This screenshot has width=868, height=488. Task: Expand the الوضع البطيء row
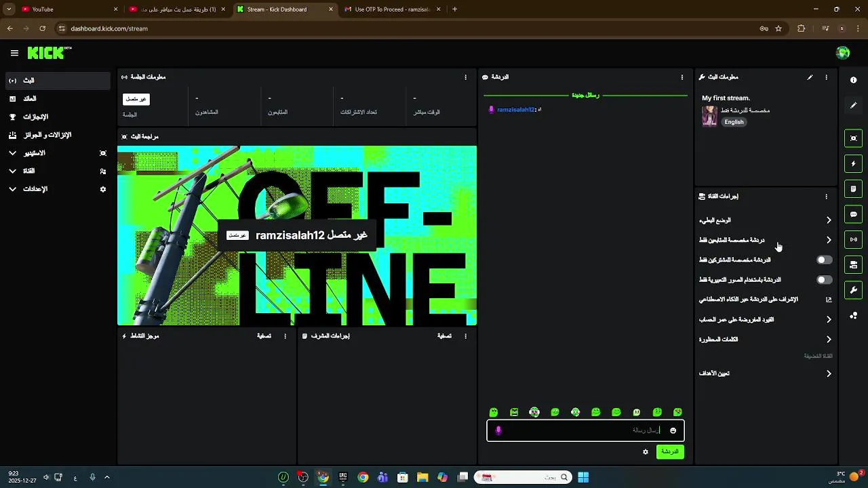click(765, 220)
